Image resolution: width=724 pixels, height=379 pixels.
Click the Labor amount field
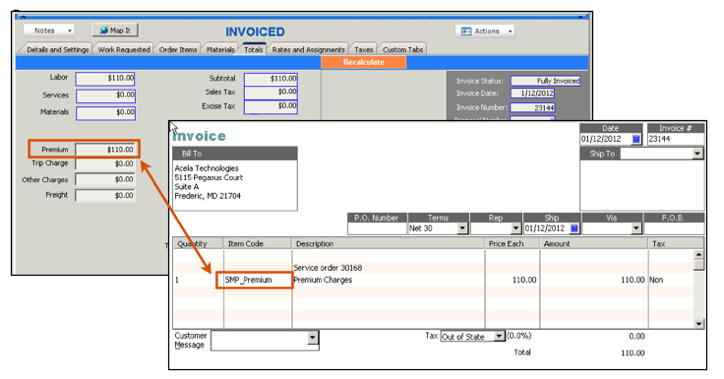coord(106,78)
